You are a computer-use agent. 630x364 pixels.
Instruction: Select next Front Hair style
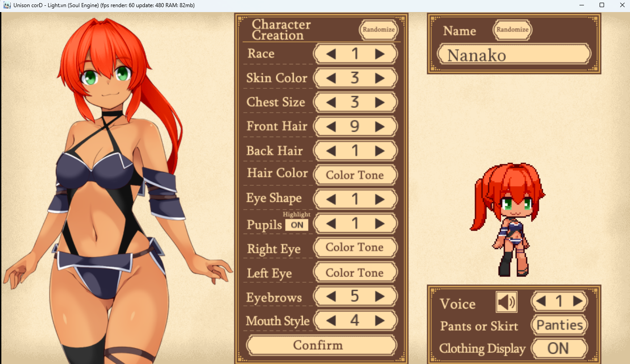point(380,127)
